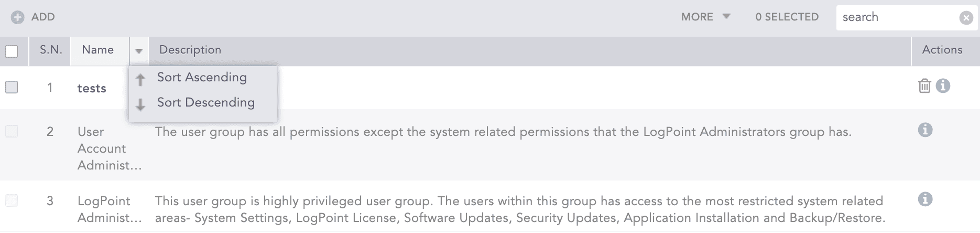Screen dimensions: 980x233
Task: Show info for the tests group
Action: click(x=943, y=86)
